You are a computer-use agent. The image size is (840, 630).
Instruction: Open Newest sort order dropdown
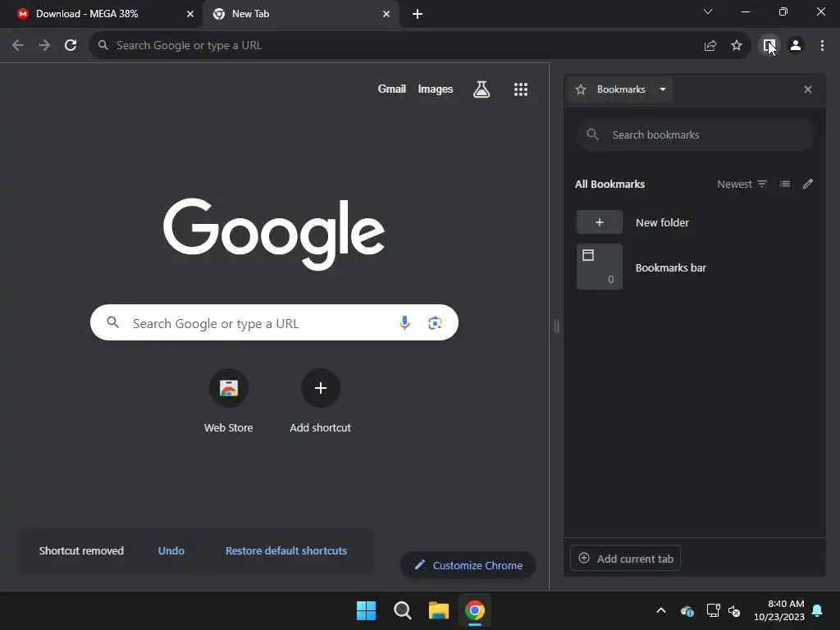coord(742,184)
